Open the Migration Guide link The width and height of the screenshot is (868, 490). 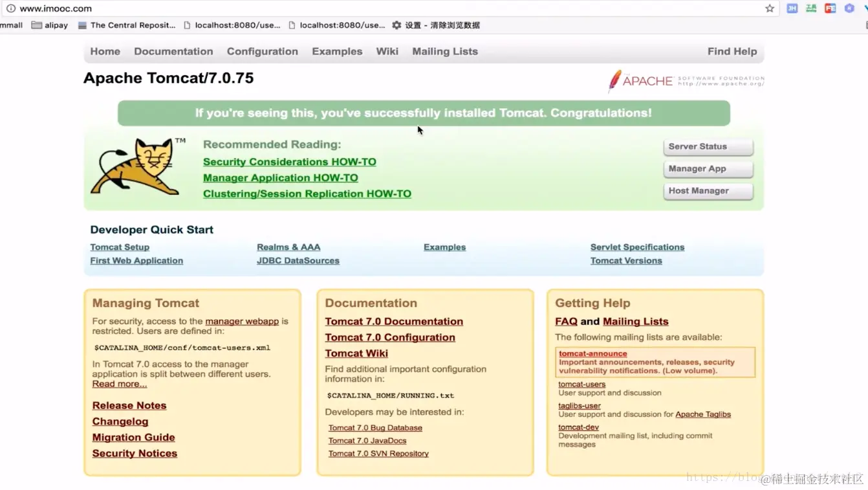(x=133, y=438)
